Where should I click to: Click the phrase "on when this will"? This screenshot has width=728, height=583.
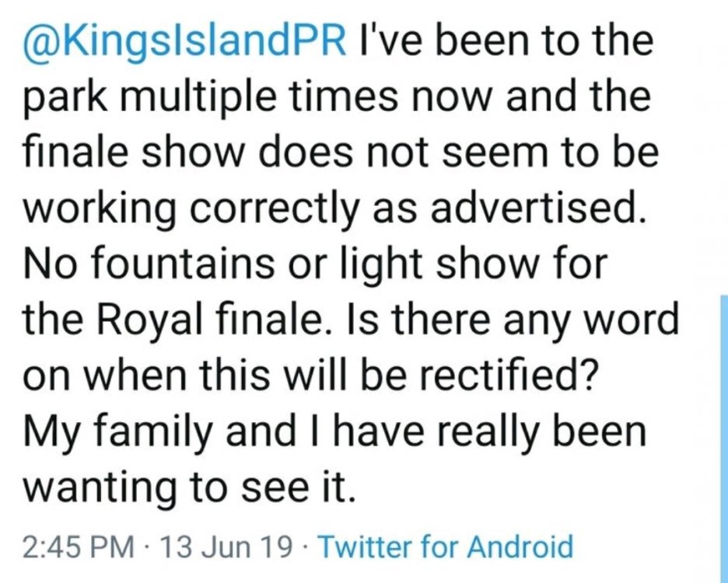[x=199, y=375]
